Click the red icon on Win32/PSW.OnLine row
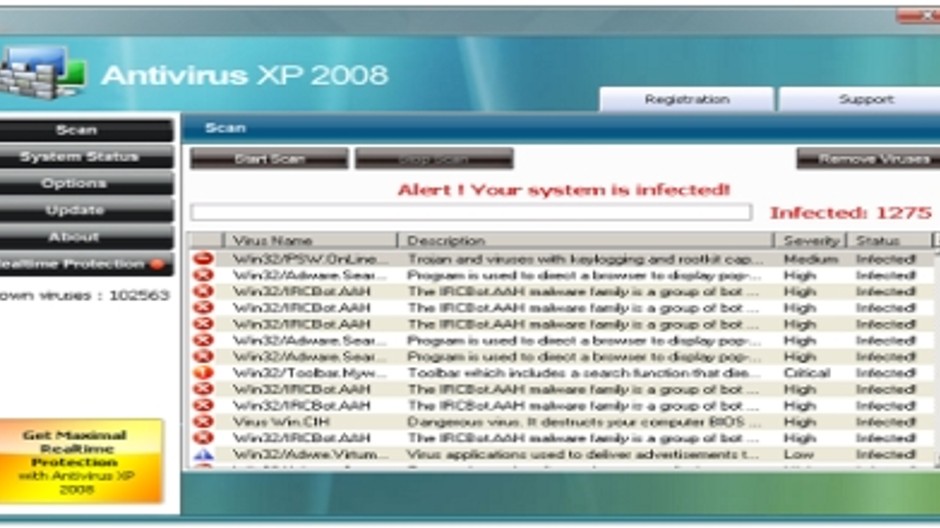 coord(203,259)
